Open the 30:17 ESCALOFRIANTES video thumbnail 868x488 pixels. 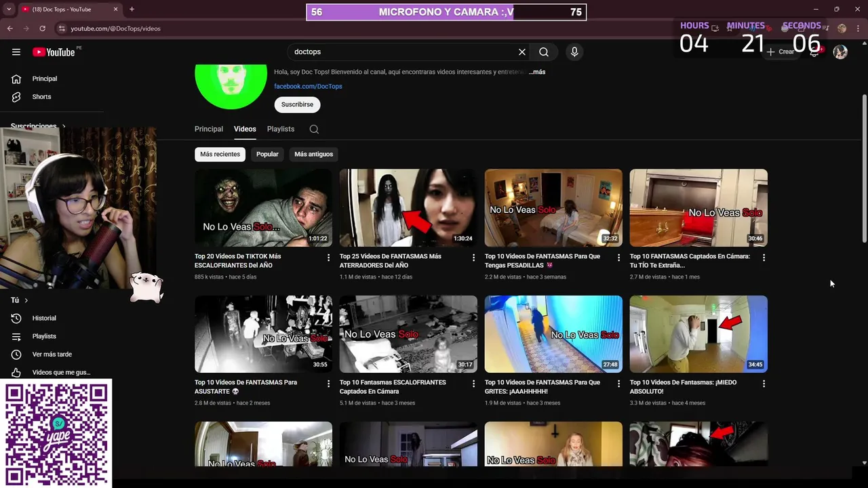click(408, 334)
